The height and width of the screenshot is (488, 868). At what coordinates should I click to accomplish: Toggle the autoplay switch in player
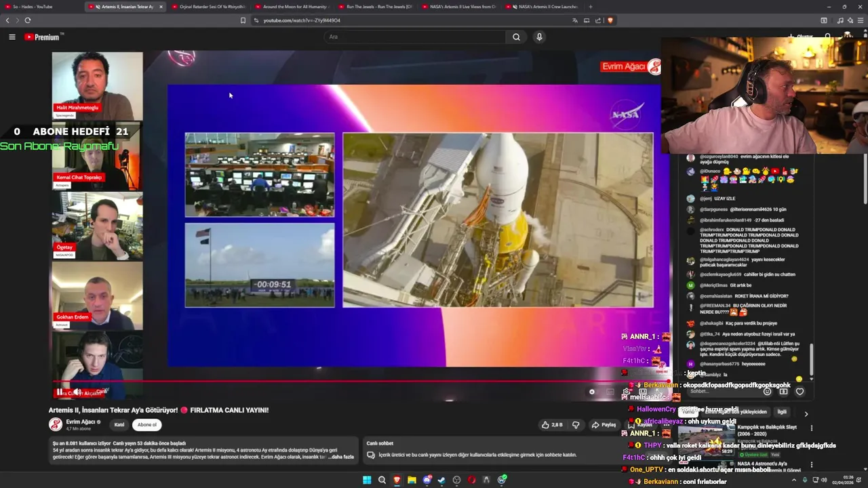coord(591,392)
